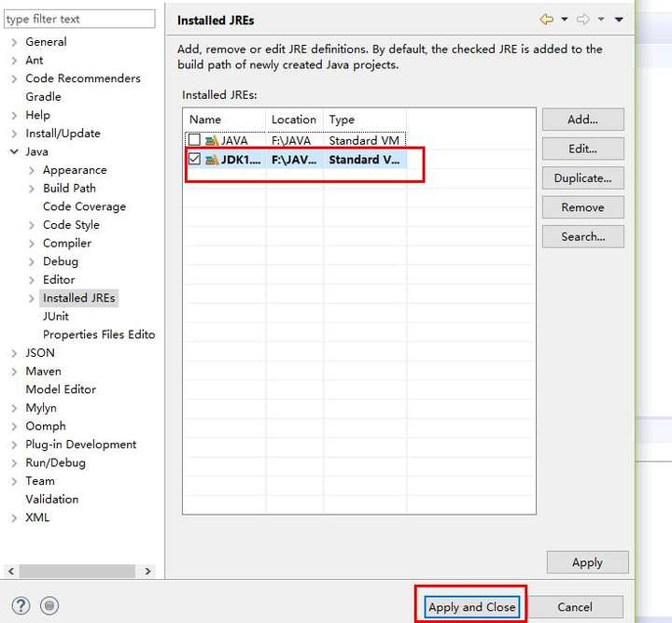This screenshot has width=672, height=623.
Task: Select Oomph preferences item
Action: (x=46, y=426)
